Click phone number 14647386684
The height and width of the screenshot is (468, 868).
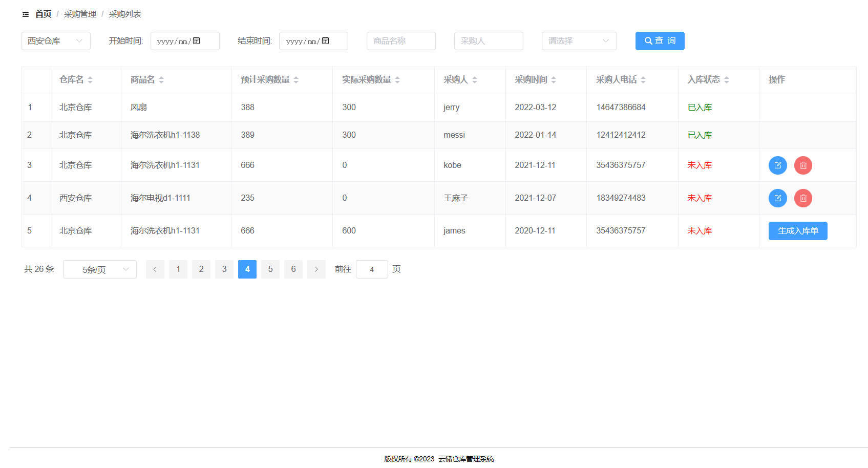tap(621, 108)
